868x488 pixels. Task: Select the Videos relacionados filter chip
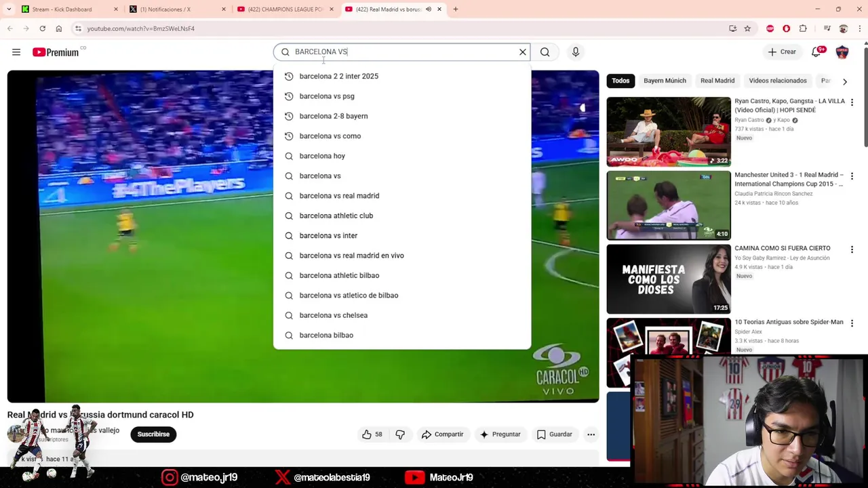(x=778, y=81)
